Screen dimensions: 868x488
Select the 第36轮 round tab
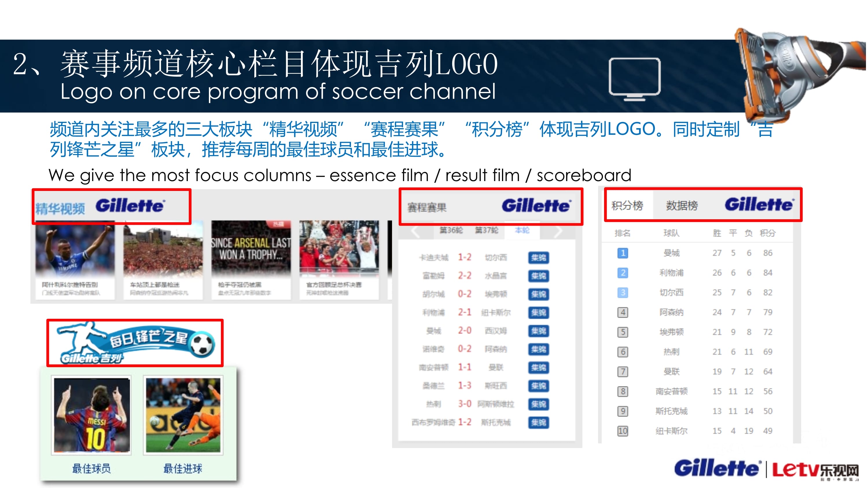click(452, 230)
